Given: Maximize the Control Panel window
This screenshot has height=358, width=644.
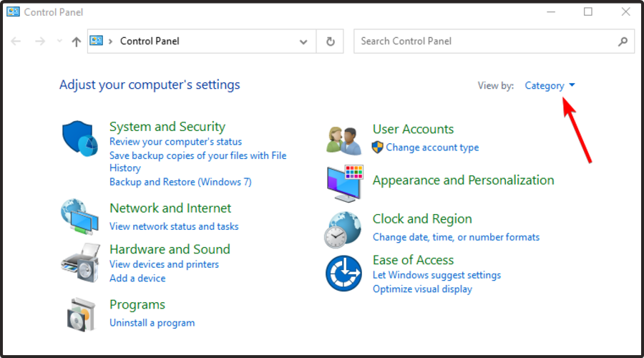Looking at the screenshot, I should pyautogui.click(x=588, y=12).
